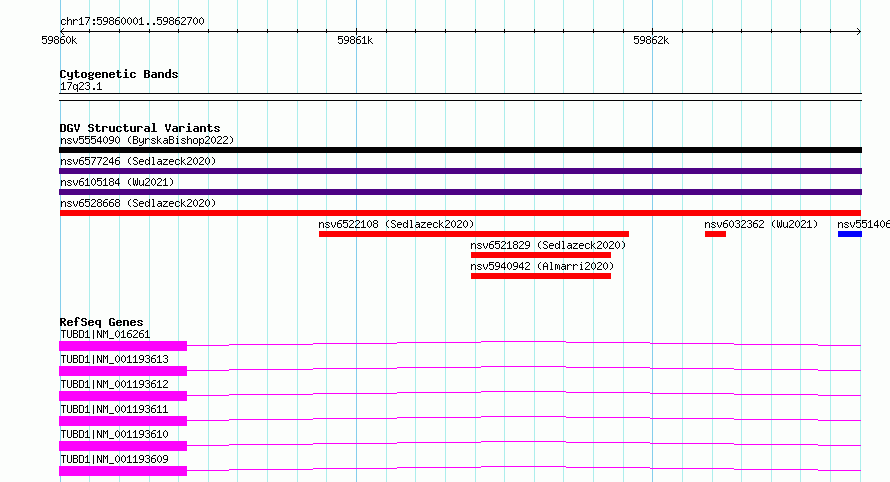Screen dimensions: 890x482
Task: Select the purple nsv6105184 variant bar
Action: [x=460, y=192]
